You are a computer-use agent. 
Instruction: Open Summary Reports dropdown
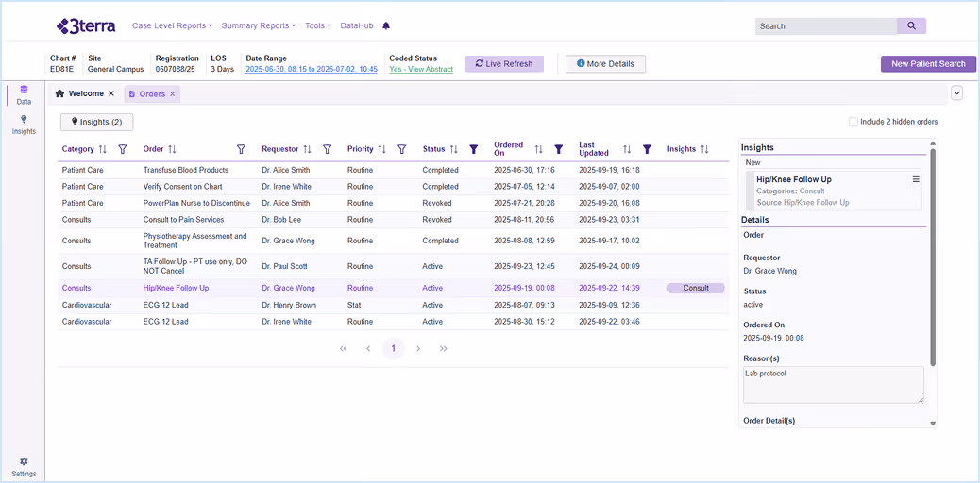pos(259,25)
